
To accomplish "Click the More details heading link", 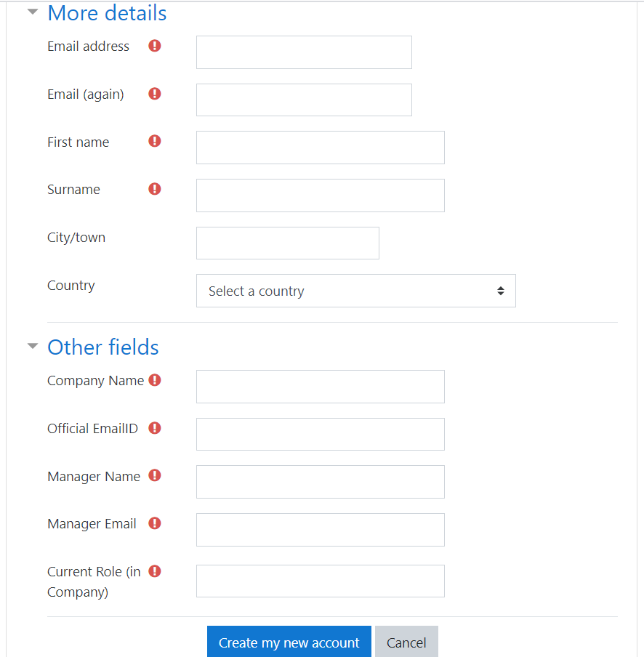I will point(107,13).
